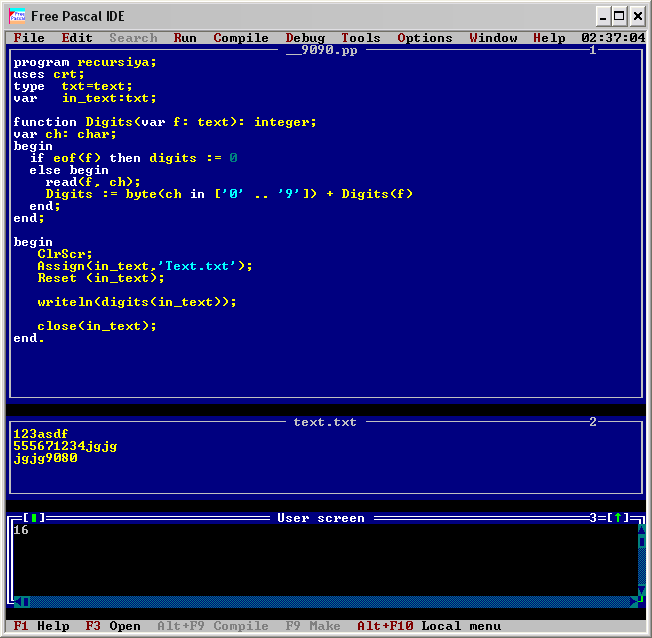Open the Options menu

pos(425,38)
